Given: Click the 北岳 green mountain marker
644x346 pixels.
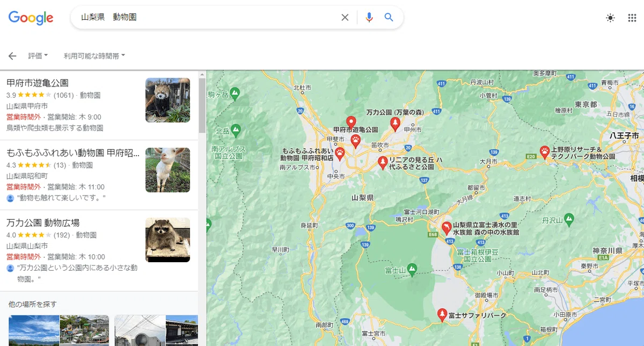Looking at the screenshot, I should coord(235,129).
